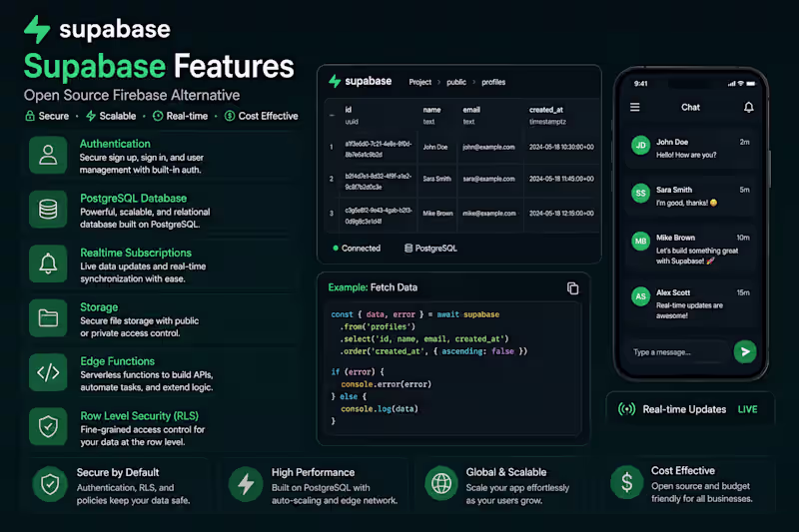Click the JD avatar for John Doe
The width and height of the screenshot is (799, 532).
point(640,145)
